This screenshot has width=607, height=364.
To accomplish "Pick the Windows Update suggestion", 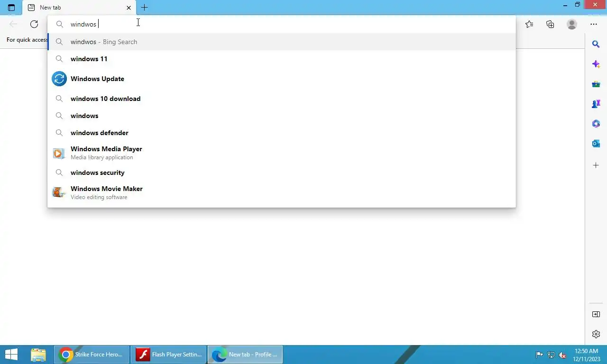I will [x=282, y=79].
